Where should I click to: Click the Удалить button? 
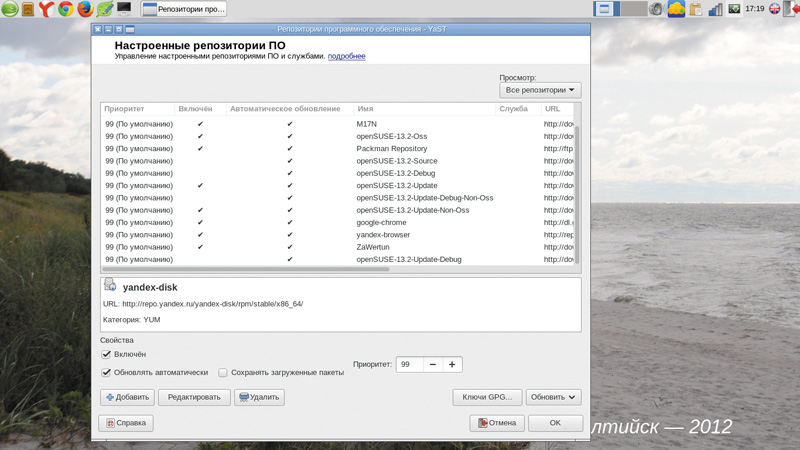click(x=259, y=397)
